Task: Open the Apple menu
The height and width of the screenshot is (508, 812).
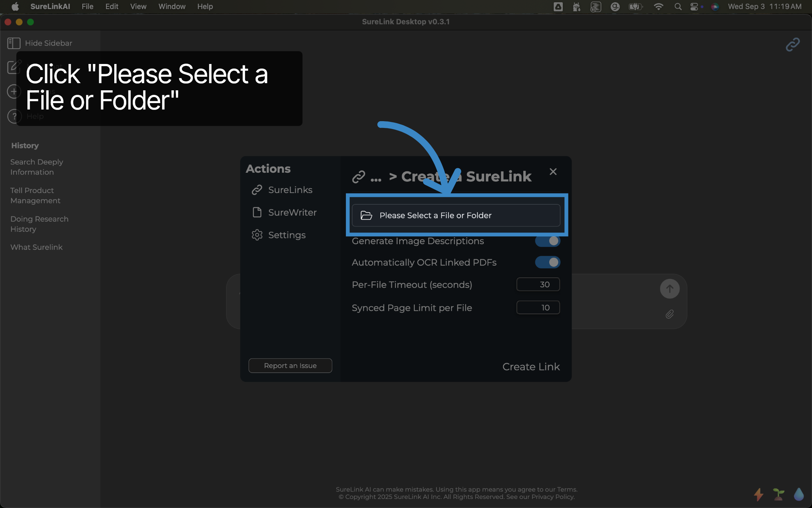Action: pos(15,6)
